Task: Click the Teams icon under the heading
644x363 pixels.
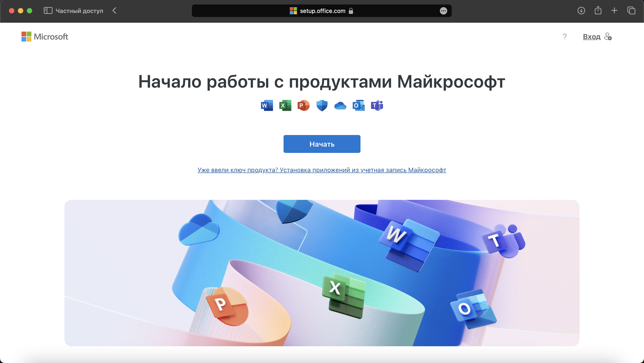Action: 377,106
